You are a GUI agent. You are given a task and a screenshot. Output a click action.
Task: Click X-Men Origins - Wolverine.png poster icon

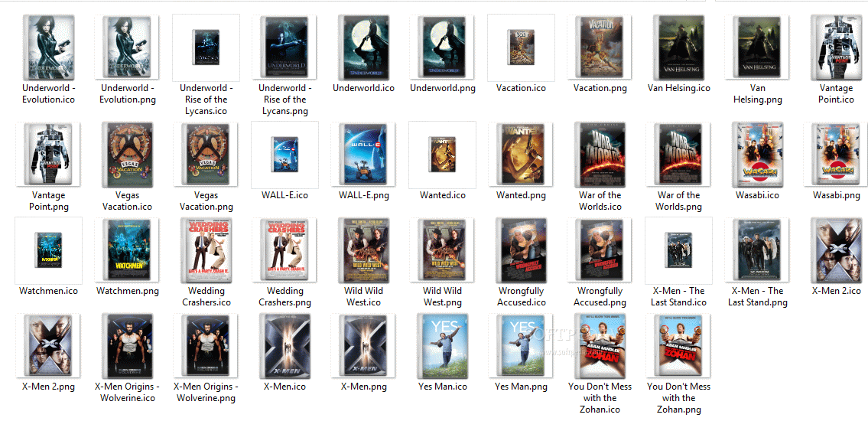click(x=206, y=346)
